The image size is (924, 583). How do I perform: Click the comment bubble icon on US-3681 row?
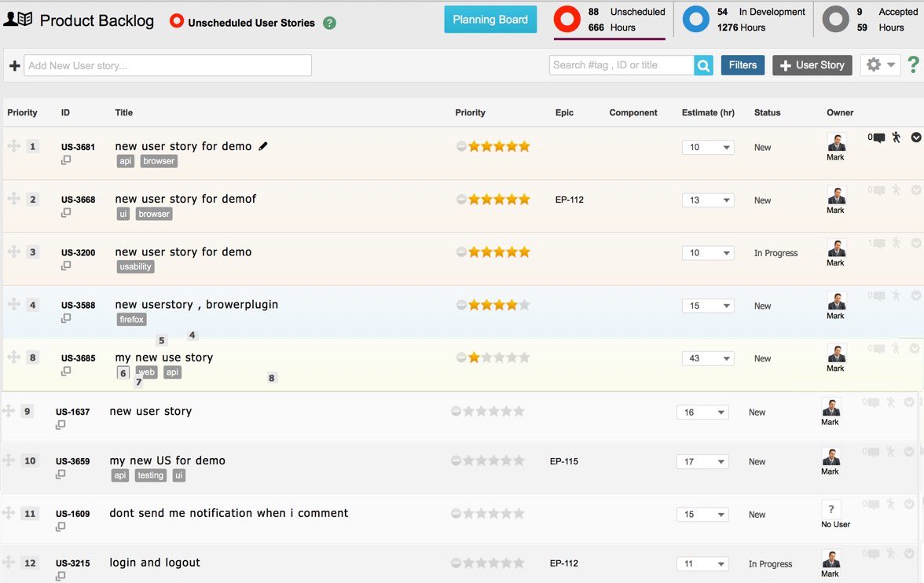[878, 137]
